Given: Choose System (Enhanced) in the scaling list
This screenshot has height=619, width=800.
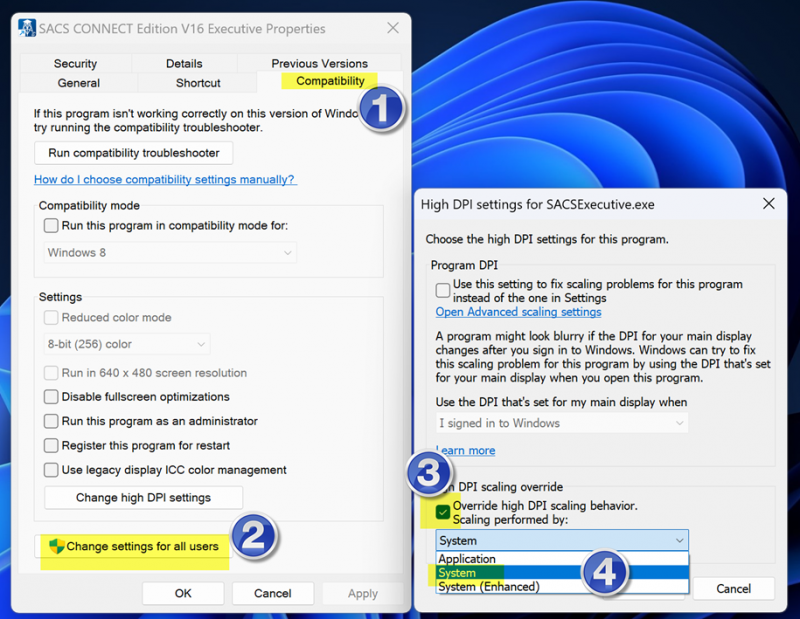Looking at the screenshot, I should pyautogui.click(x=562, y=586).
